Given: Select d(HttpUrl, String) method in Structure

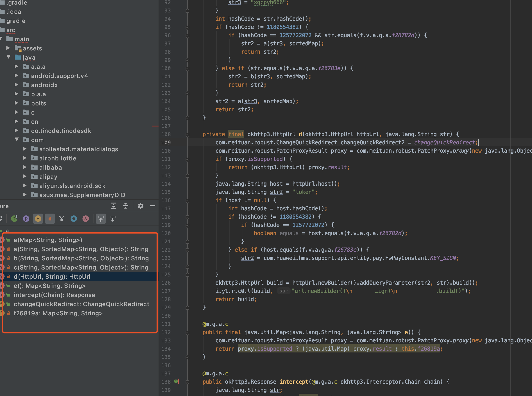Looking at the screenshot, I should point(52,277).
